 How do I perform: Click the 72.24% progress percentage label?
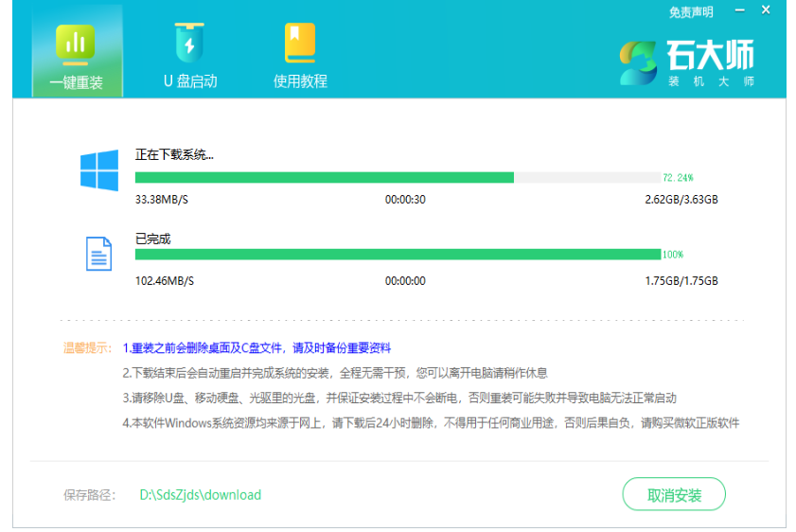[x=678, y=177]
